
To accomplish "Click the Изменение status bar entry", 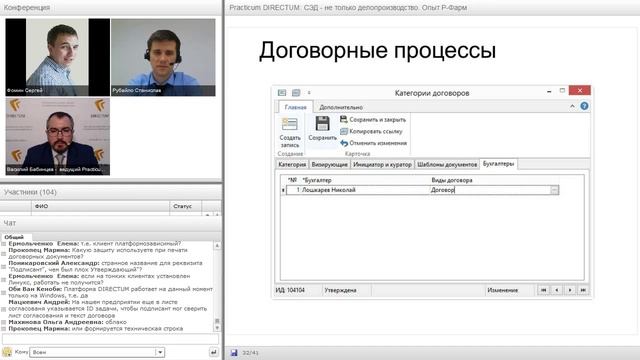I will point(502,290).
